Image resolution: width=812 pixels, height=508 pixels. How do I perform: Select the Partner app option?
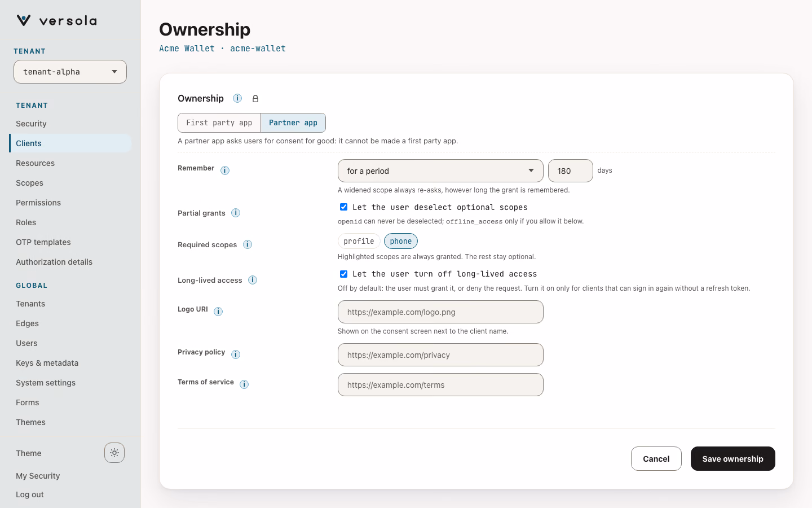coord(293,122)
